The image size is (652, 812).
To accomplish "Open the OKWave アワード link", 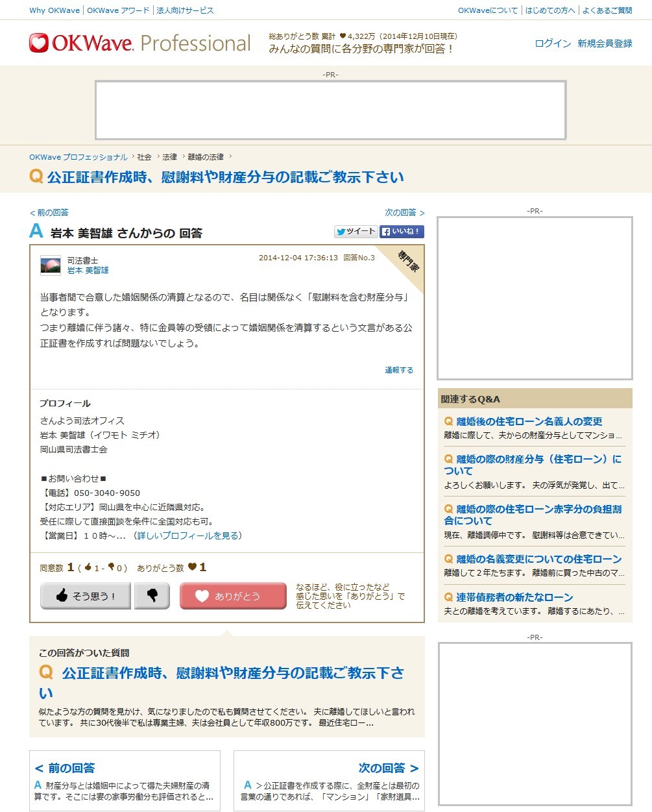I will (118, 10).
